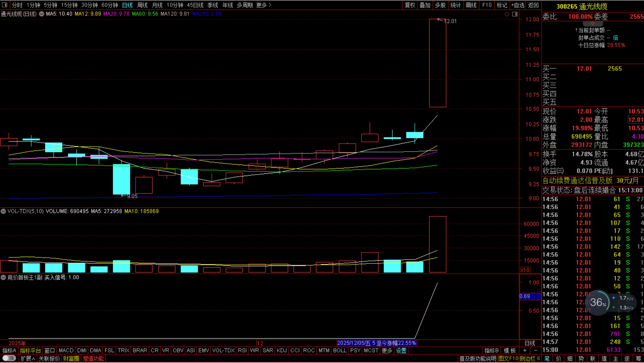
Task: Click the 设置 settings link in indicator bar
Action: [401, 350]
